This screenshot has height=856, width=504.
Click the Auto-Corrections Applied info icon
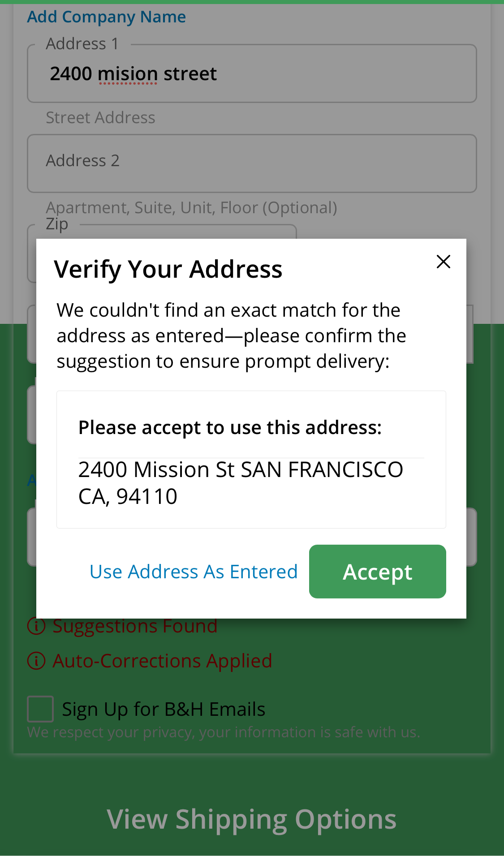click(36, 661)
